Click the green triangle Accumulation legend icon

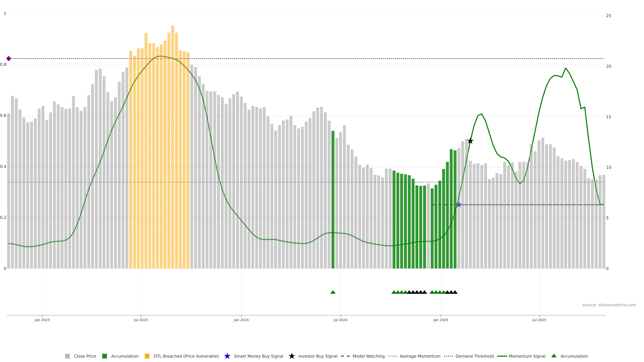[x=554, y=356]
